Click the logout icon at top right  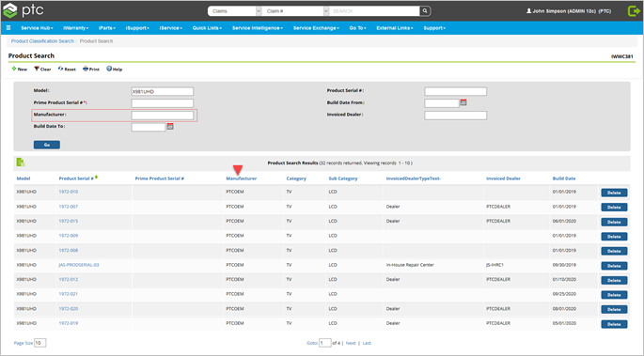[x=634, y=11]
